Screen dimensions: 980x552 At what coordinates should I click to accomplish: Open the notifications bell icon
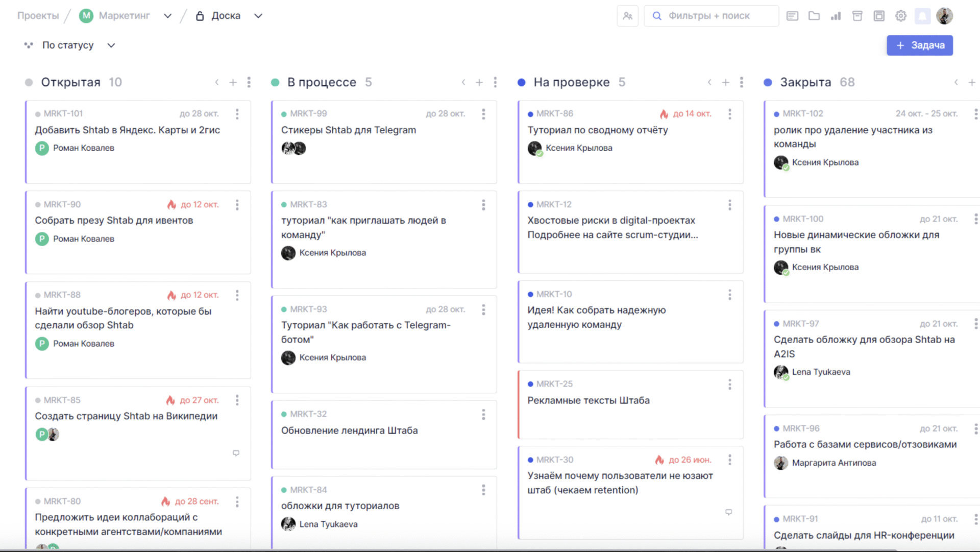coord(922,16)
